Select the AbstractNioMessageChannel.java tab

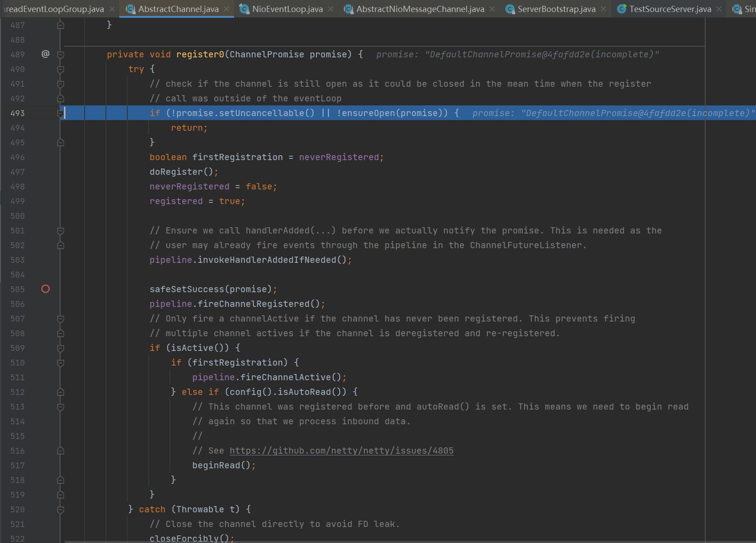(420, 9)
